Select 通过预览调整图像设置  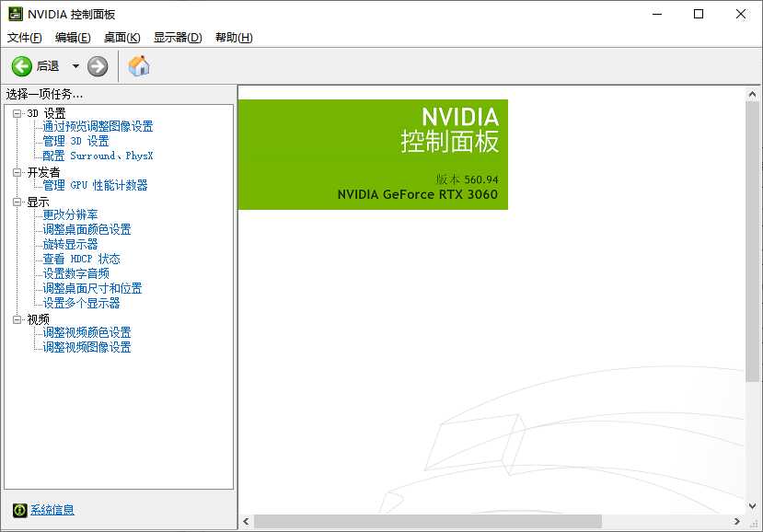coord(98,126)
